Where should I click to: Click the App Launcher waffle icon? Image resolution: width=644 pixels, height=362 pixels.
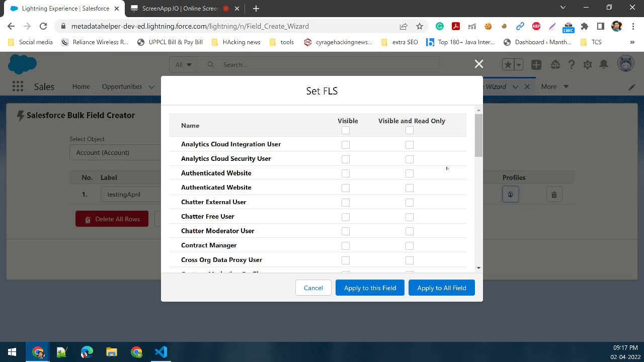18,86
